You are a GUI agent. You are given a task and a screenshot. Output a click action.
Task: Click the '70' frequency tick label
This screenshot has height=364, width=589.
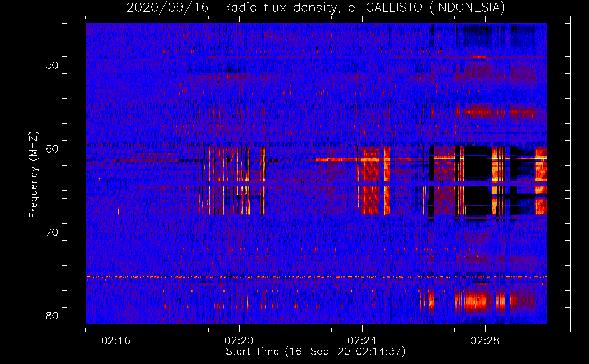52,232
